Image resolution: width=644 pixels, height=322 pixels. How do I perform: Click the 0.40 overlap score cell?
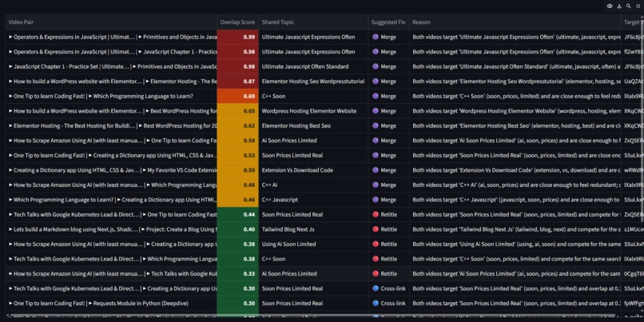coord(238,229)
